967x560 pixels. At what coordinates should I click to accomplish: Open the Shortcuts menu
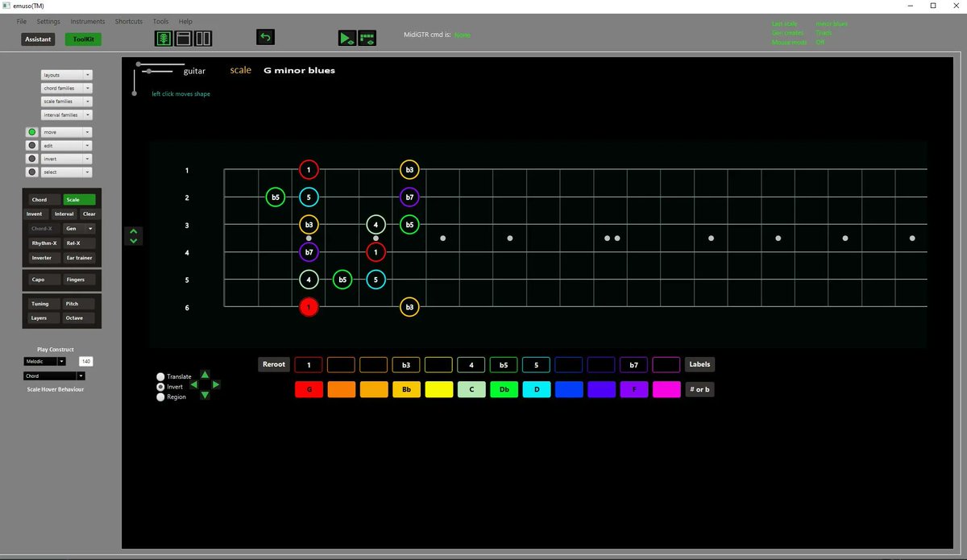(x=129, y=21)
